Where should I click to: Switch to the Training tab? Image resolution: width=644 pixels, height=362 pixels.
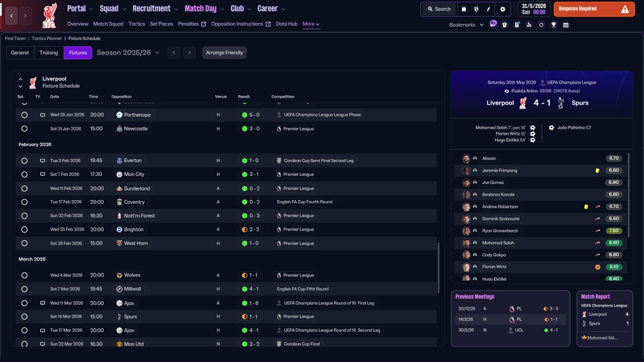49,53
